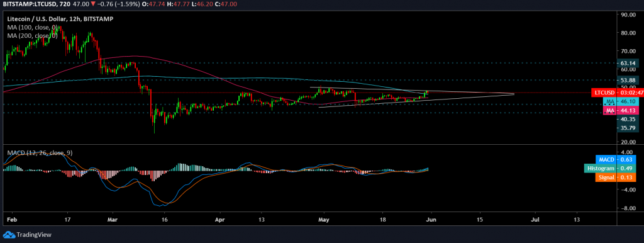Click the blue MACD 0.63 value label

[615, 159]
